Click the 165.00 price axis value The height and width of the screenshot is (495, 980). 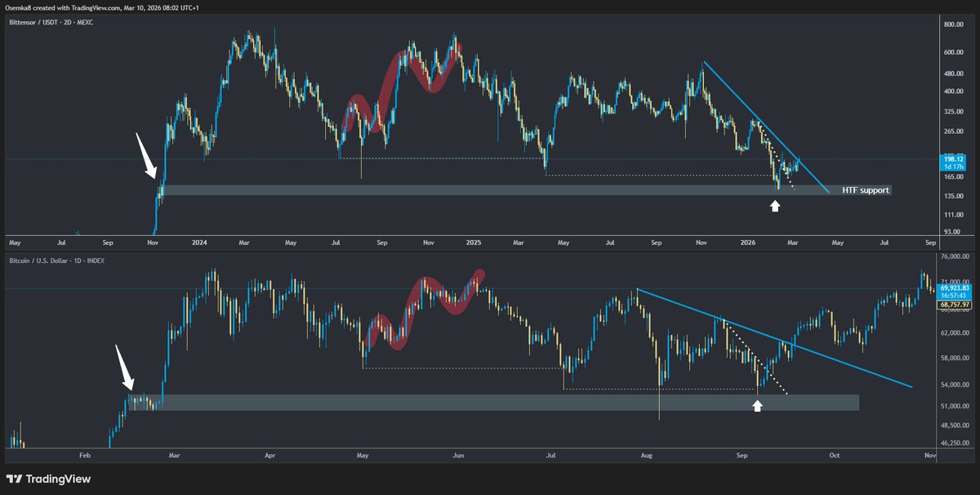[954, 176]
